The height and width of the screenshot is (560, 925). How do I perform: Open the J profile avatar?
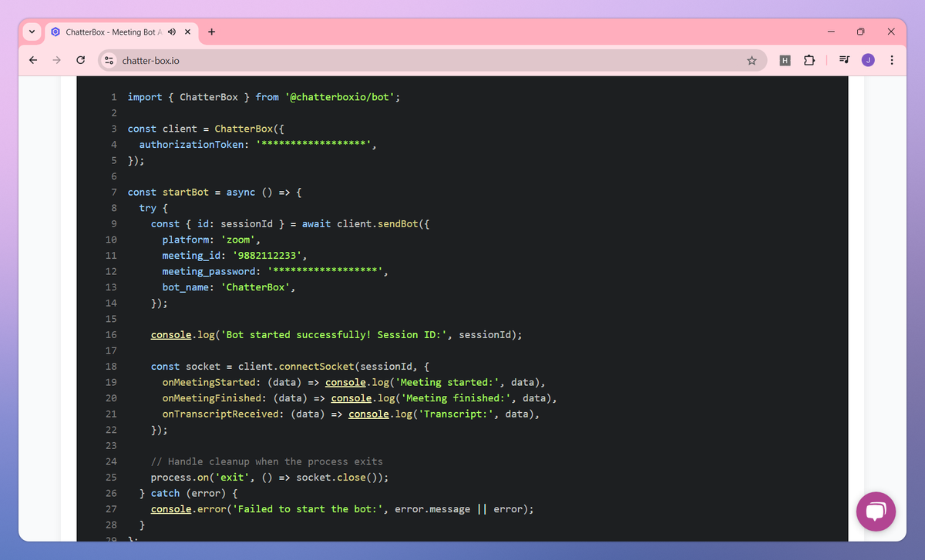point(868,60)
